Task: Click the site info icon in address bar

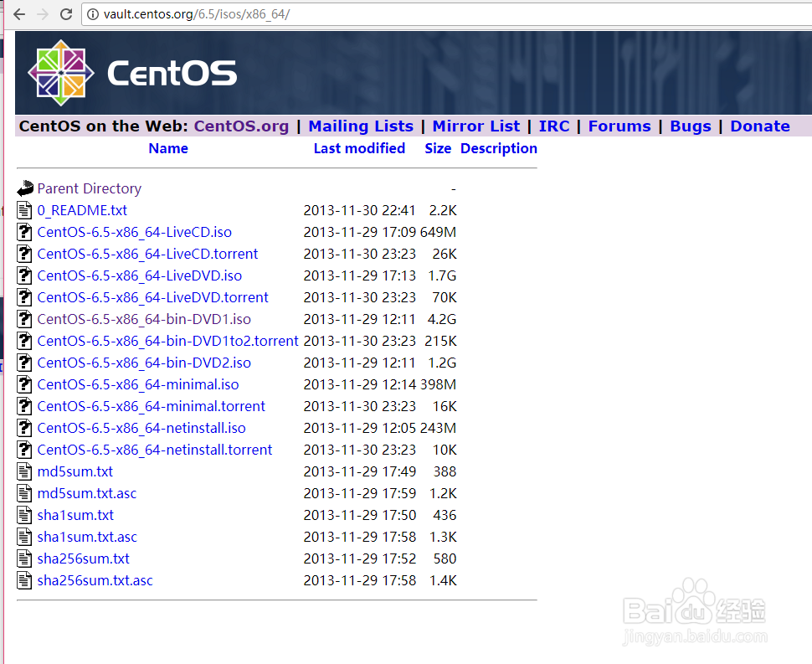Action: [x=93, y=14]
